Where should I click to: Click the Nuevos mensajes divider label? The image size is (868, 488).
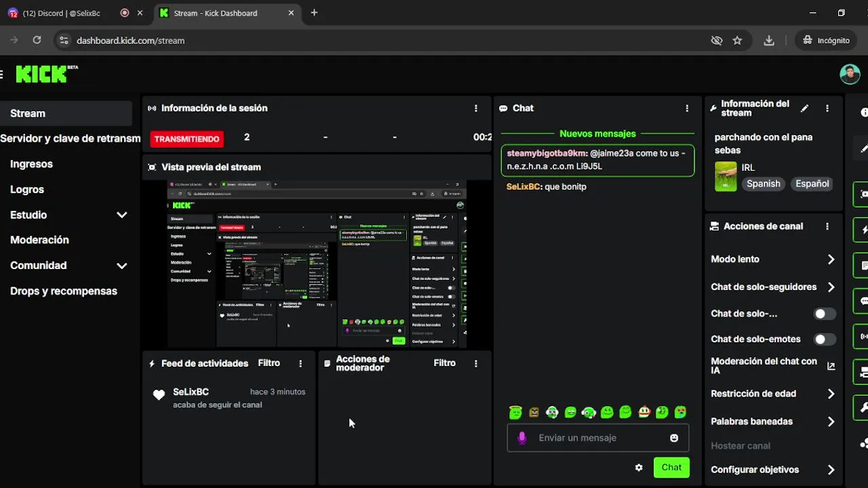(x=597, y=134)
